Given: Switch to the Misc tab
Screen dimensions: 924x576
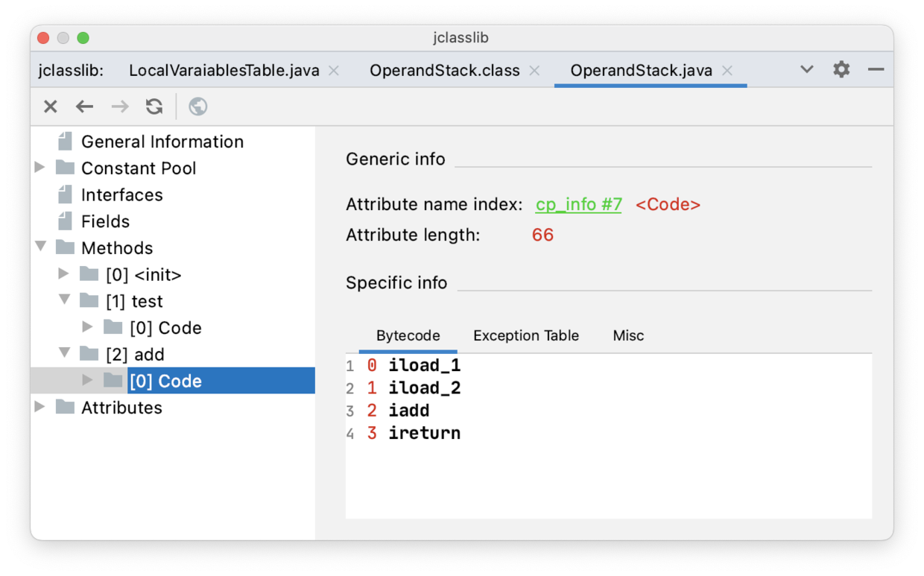Looking at the screenshot, I should (628, 335).
